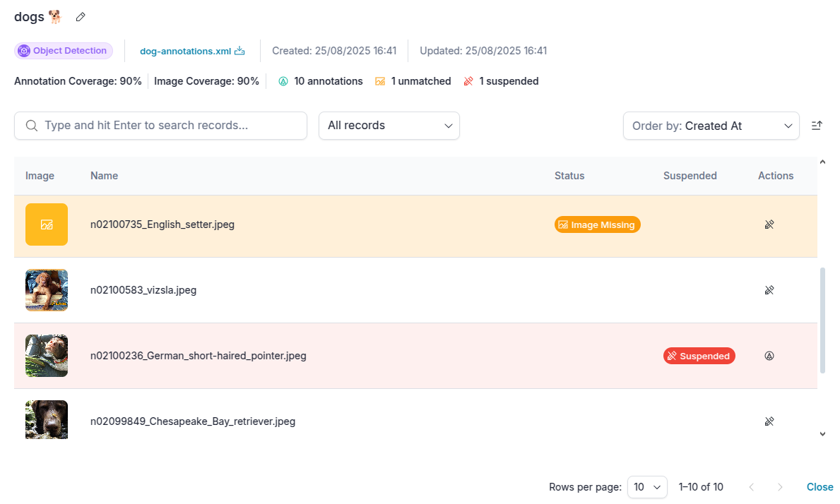Suspend the vizsla record via action icon
Image resolution: width=840 pixels, height=504 pixels.
click(x=769, y=290)
